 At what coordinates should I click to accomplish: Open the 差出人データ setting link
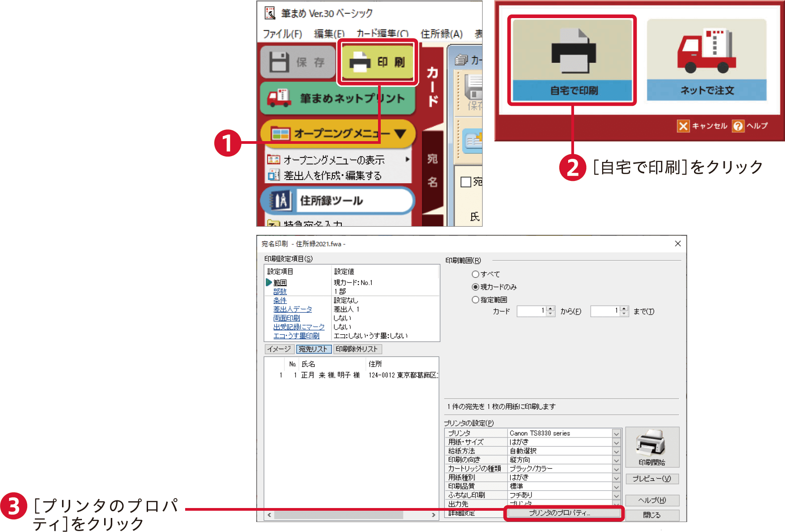point(292,309)
